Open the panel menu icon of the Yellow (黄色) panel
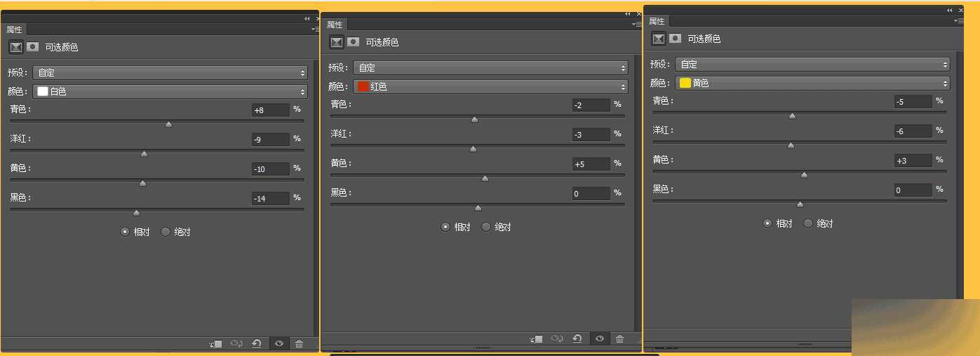 (958, 21)
